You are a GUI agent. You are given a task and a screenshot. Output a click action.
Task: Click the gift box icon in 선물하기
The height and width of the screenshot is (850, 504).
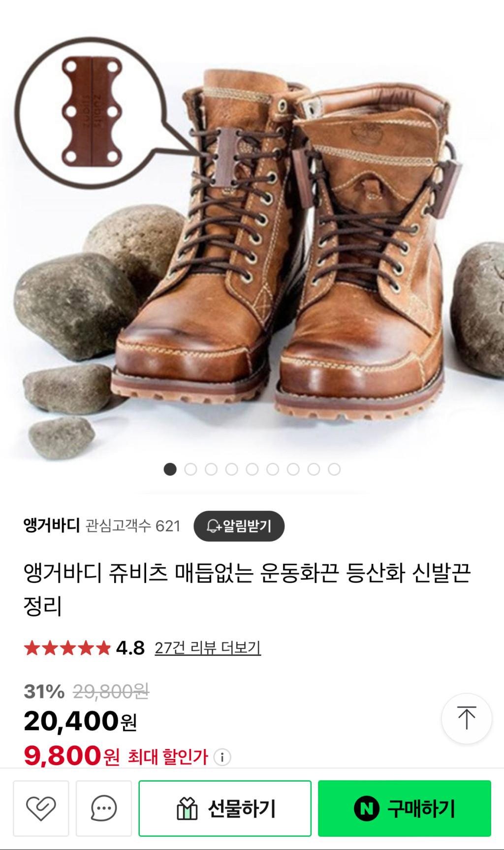pyautogui.click(x=187, y=809)
